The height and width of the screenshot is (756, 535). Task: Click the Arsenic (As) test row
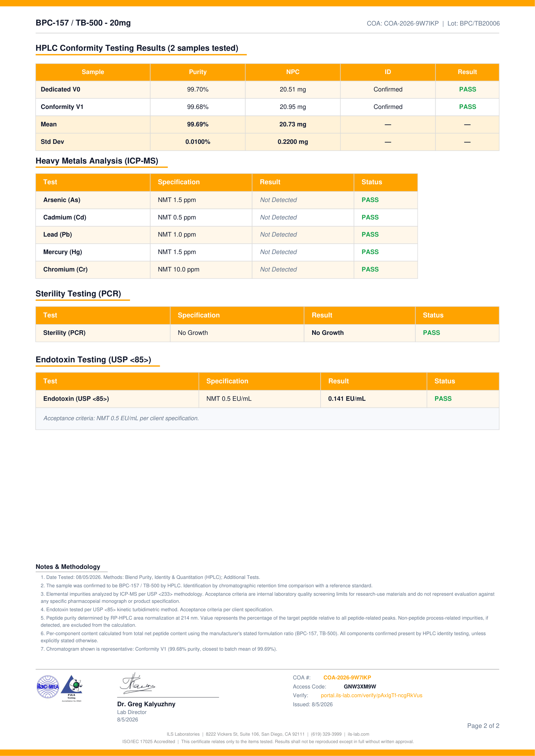[x=226, y=200]
